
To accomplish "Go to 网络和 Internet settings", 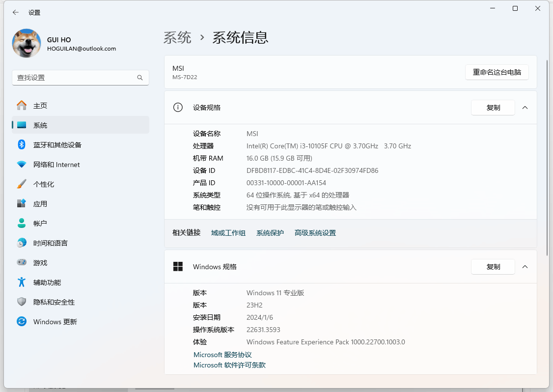I will [81, 165].
